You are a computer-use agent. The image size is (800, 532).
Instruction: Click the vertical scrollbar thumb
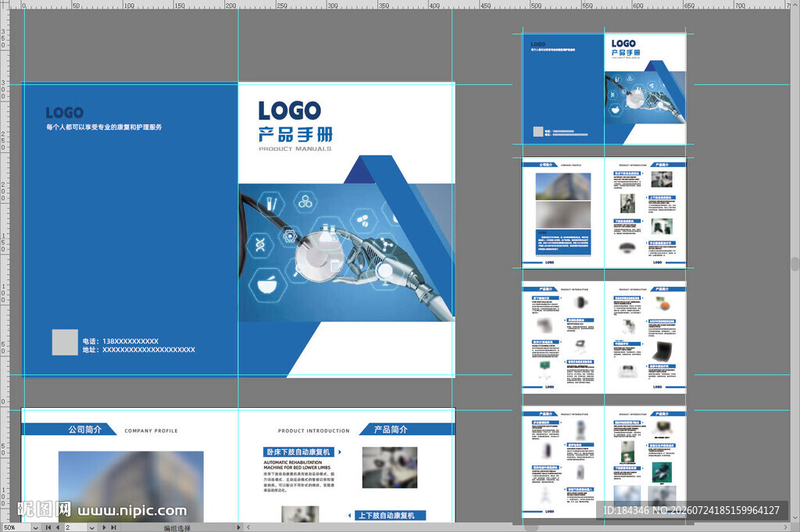click(x=795, y=264)
